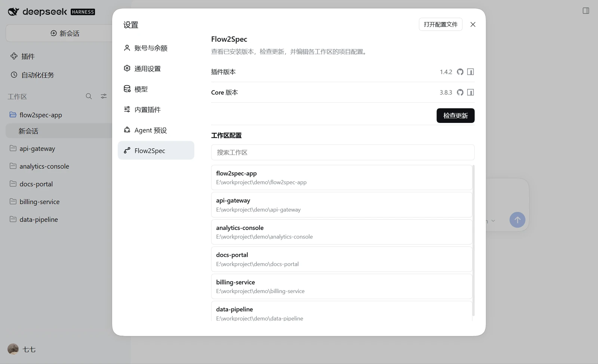This screenshot has width=598, height=364.
Task: Select flow2spec-app workspace config card
Action: tap(341, 177)
